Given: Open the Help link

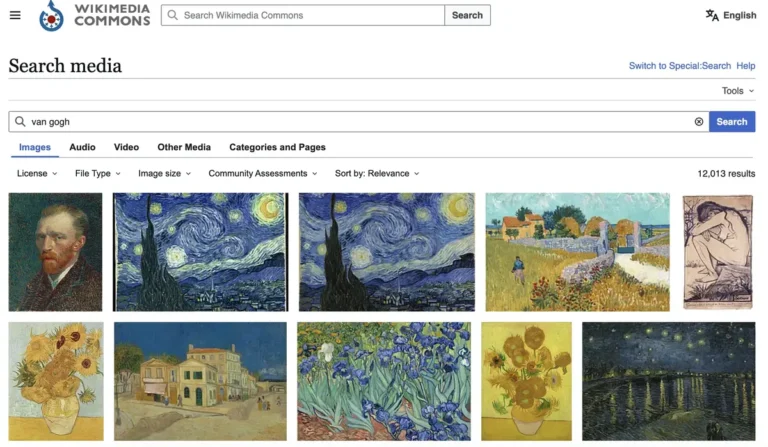Looking at the screenshot, I should pos(745,66).
